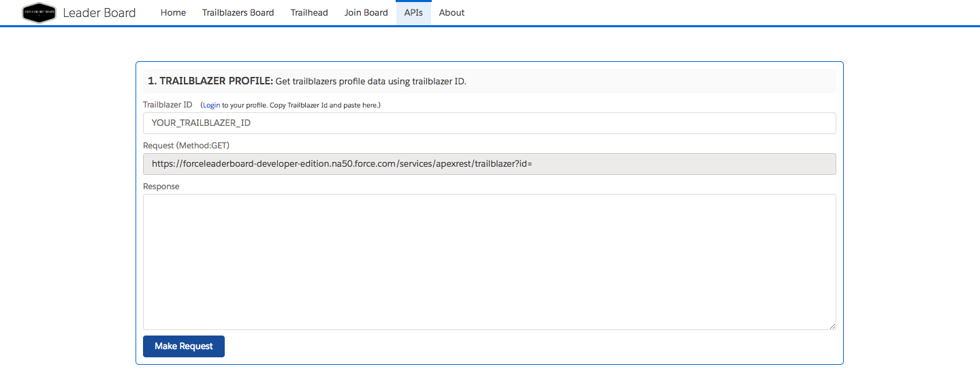980x375 pixels.
Task: Select the APIs navigation tab
Action: tap(413, 13)
